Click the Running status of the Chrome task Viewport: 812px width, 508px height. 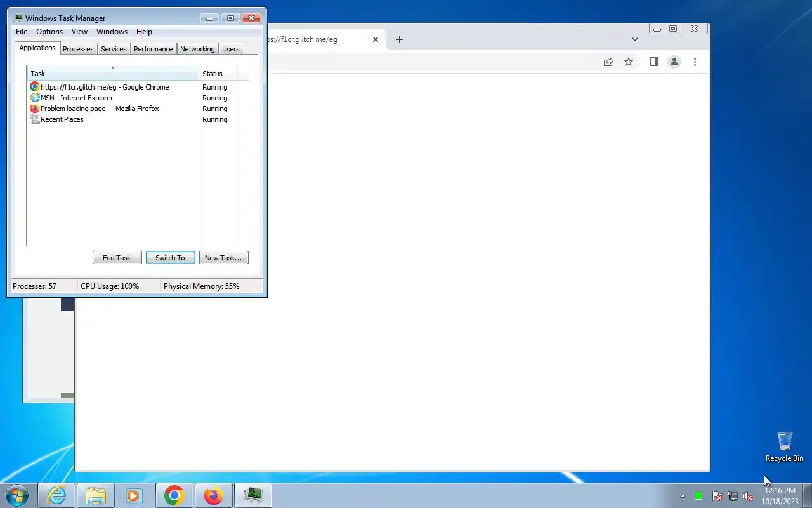[214, 87]
